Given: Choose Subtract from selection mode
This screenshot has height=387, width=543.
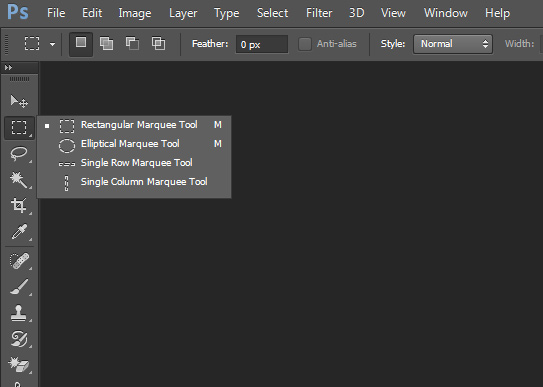Looking at the screenshot, I should [132, 44].
